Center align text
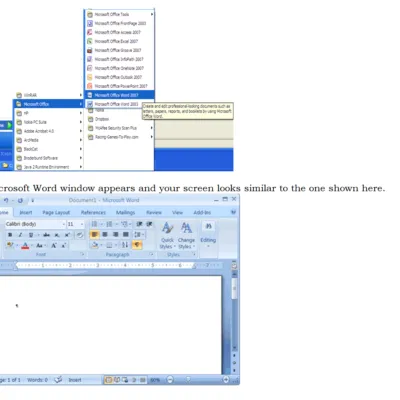 pos(105,235)
